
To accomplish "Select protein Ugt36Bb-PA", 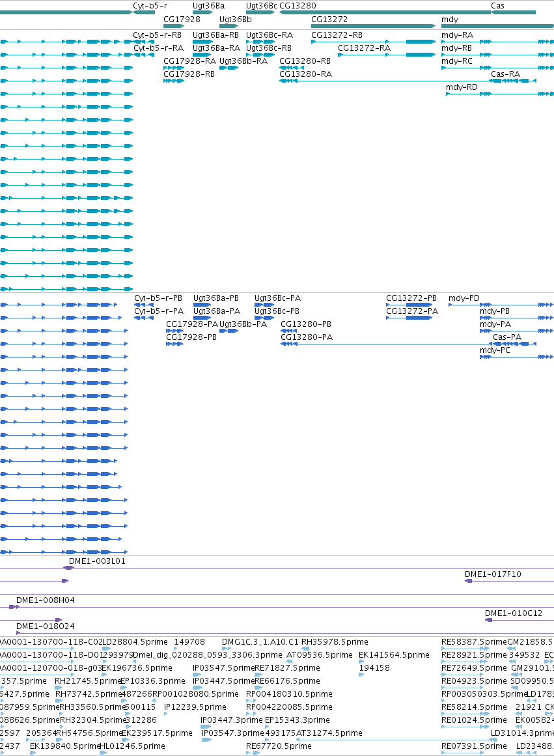I will click(x=243, y=324).
